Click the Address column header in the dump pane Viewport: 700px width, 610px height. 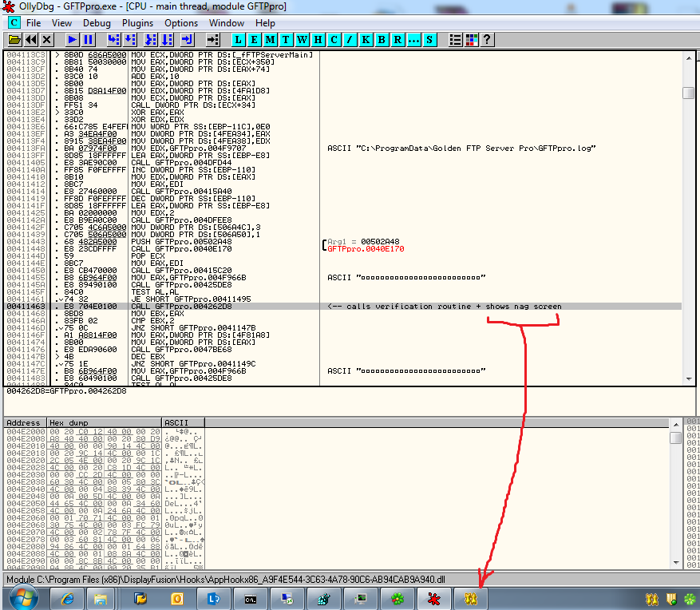(x=25, y=422)
